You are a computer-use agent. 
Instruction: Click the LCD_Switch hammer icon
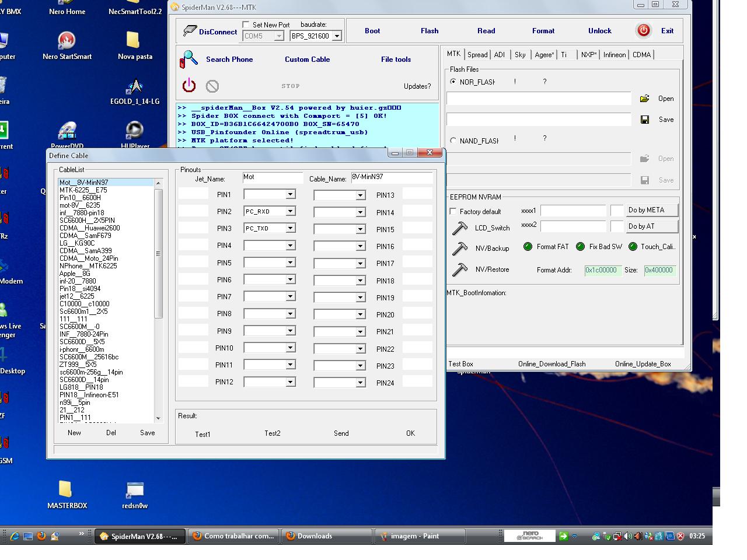pos(460,228)
